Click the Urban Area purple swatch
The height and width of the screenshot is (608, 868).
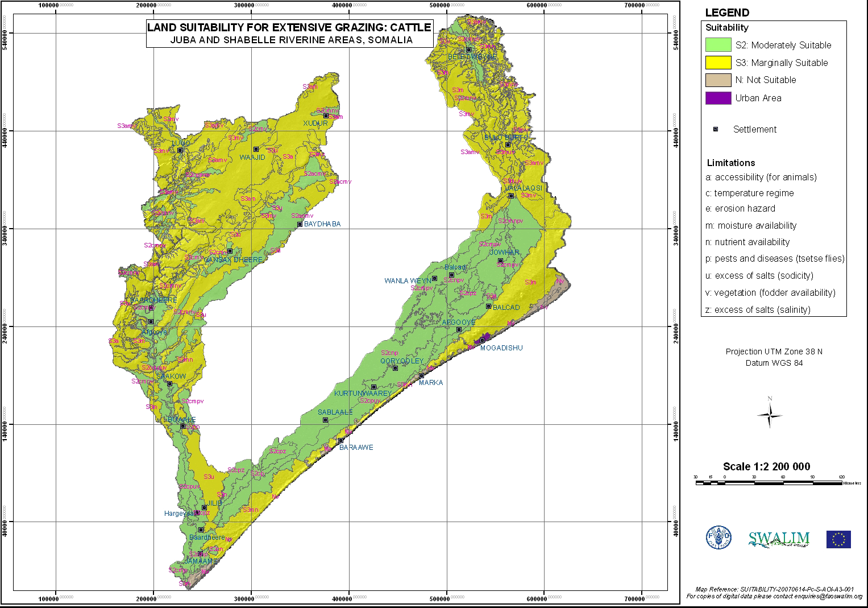click(718, 98)
